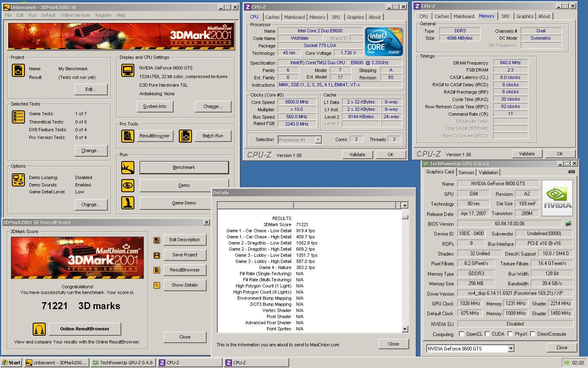Click Change... button in Selected Tests
The image size is (588, 368).
pos(91,150)
